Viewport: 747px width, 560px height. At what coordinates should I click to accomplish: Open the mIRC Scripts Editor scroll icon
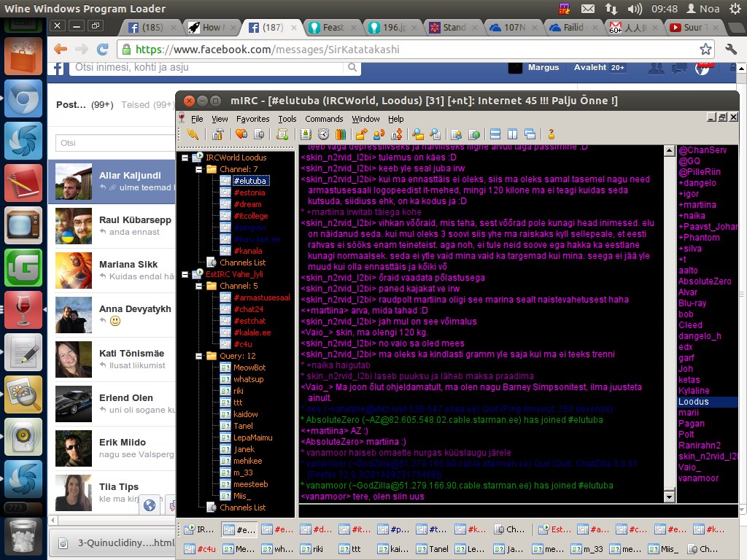tap(282, 135)
